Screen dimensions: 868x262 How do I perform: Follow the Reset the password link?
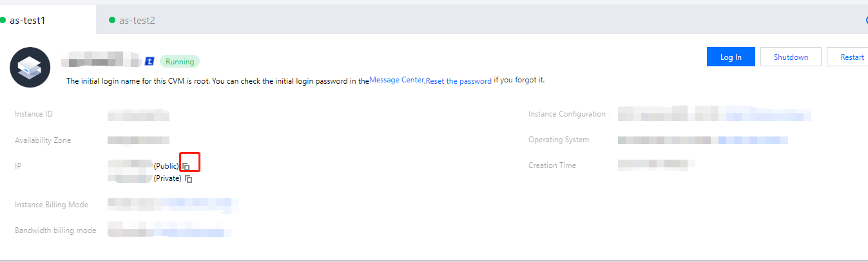[x=459, y=80]
